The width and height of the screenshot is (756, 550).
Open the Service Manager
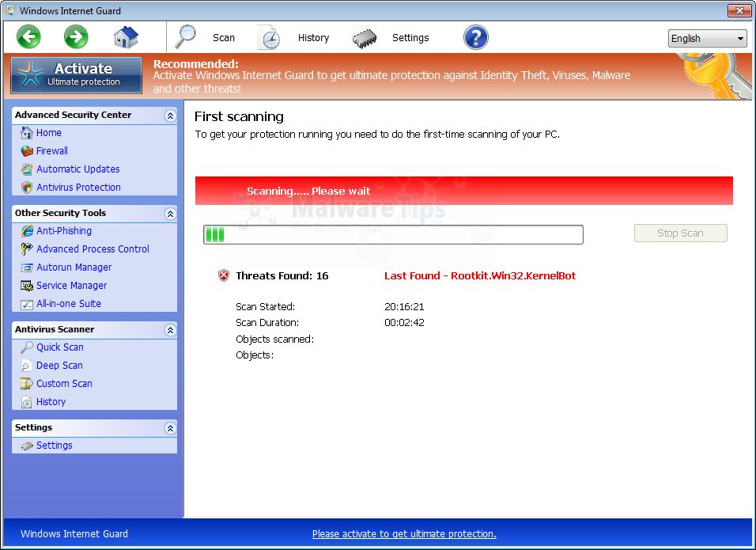[71, 285]
